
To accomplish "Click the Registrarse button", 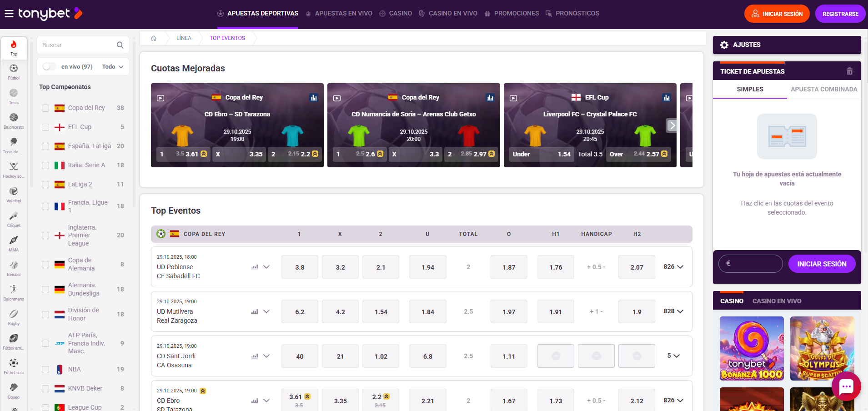I will pyautogui.click(x=840, y=14).
